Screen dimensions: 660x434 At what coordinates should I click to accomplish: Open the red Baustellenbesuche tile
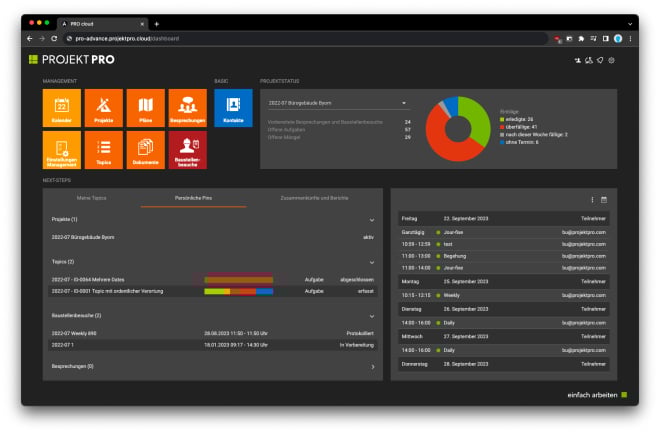[x=187, y=150]
